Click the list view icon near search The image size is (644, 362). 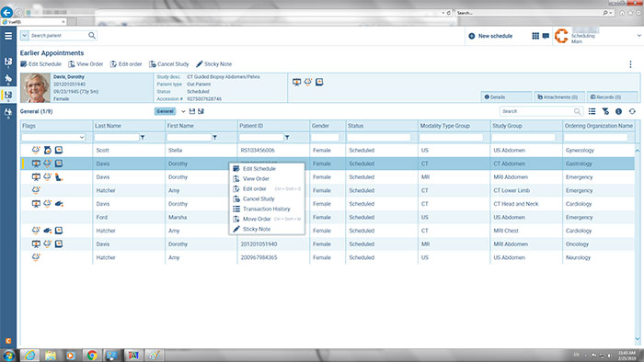pos(592,111)
